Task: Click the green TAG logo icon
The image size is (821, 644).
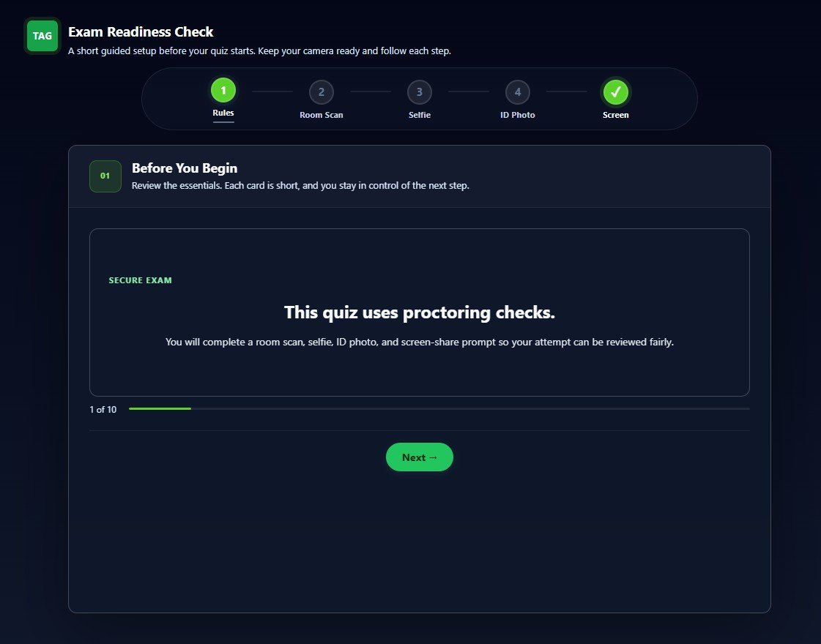Action: 42,36
